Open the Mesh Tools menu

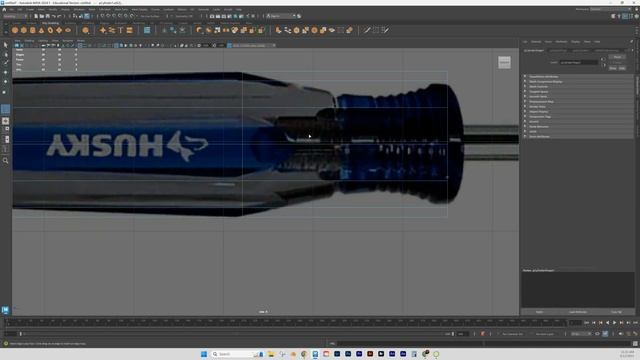pos(121,9)
